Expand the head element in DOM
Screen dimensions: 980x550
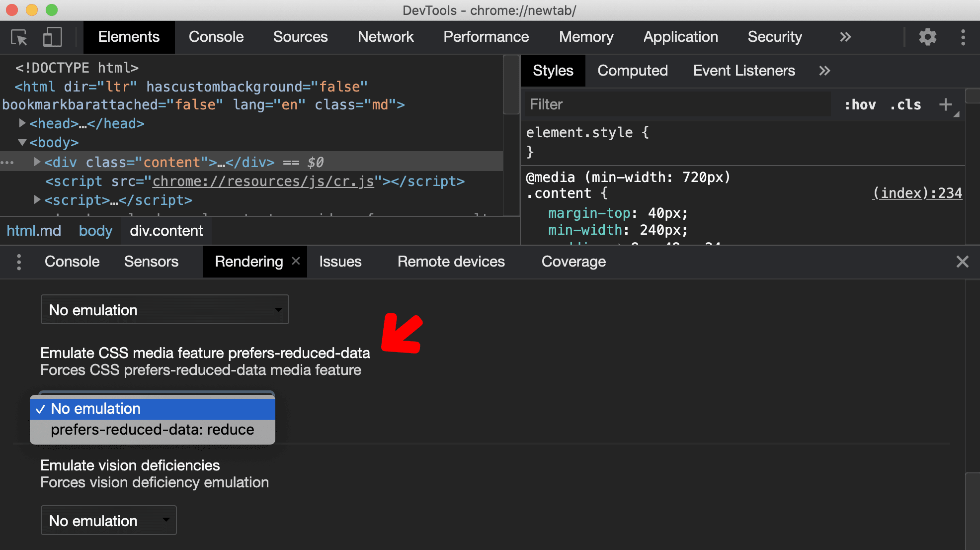pyautogui.click(x=21, y=123)
